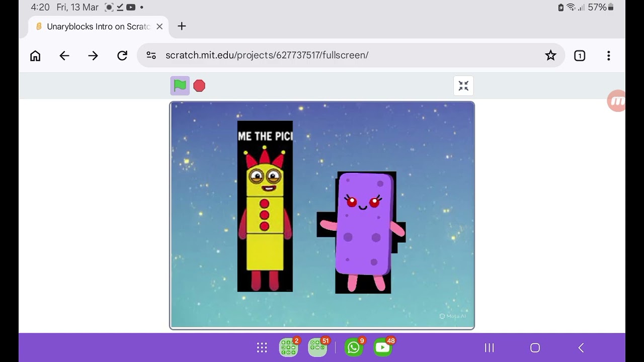Close the Unaryblocks Intro tab
The width and height of the screenshot is (644, 362).
[159, 27]
